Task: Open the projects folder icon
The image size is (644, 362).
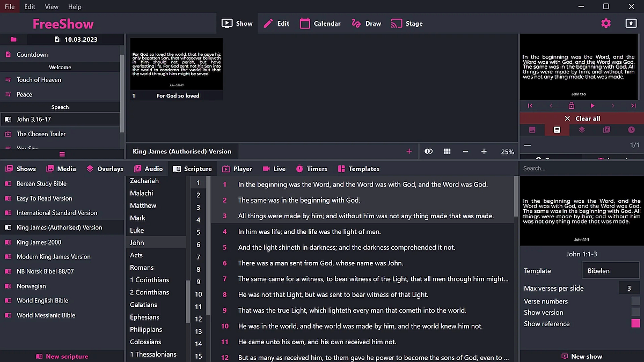Action: pyautogui.click(x=13, y=39)
